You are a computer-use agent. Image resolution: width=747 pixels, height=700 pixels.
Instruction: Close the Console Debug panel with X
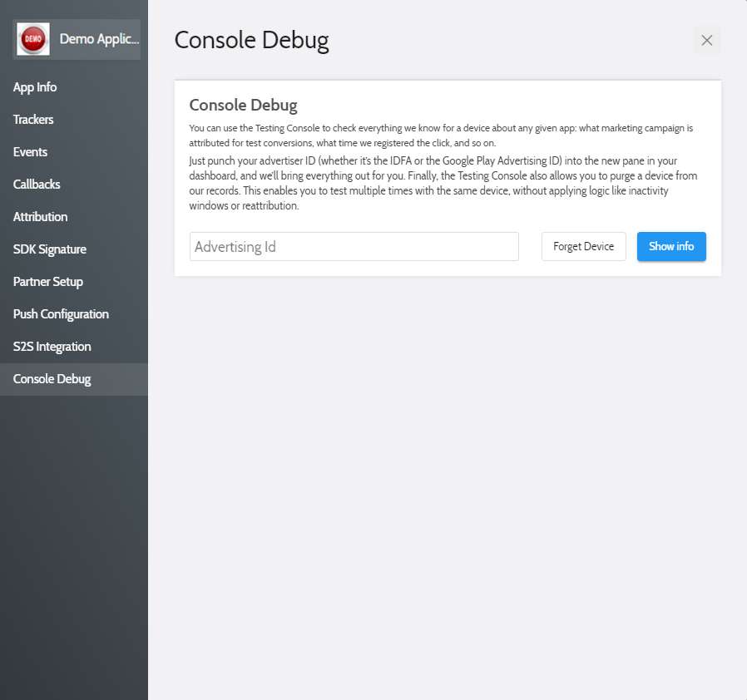pyautogui.click(x=706, y=40)
